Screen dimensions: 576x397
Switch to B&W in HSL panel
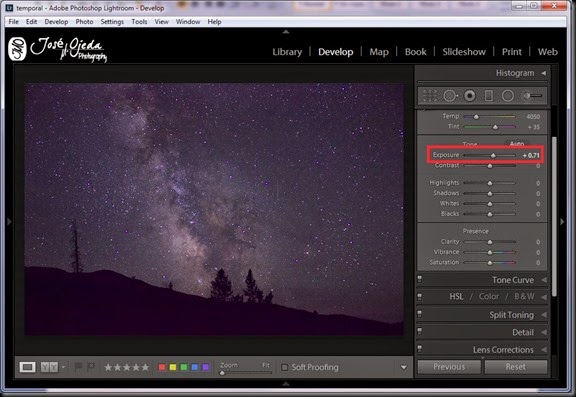tap(524, 296)
